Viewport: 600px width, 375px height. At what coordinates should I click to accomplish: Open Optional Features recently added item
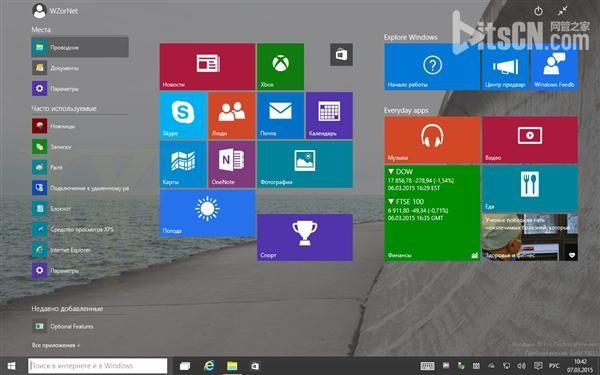(80, 326)
